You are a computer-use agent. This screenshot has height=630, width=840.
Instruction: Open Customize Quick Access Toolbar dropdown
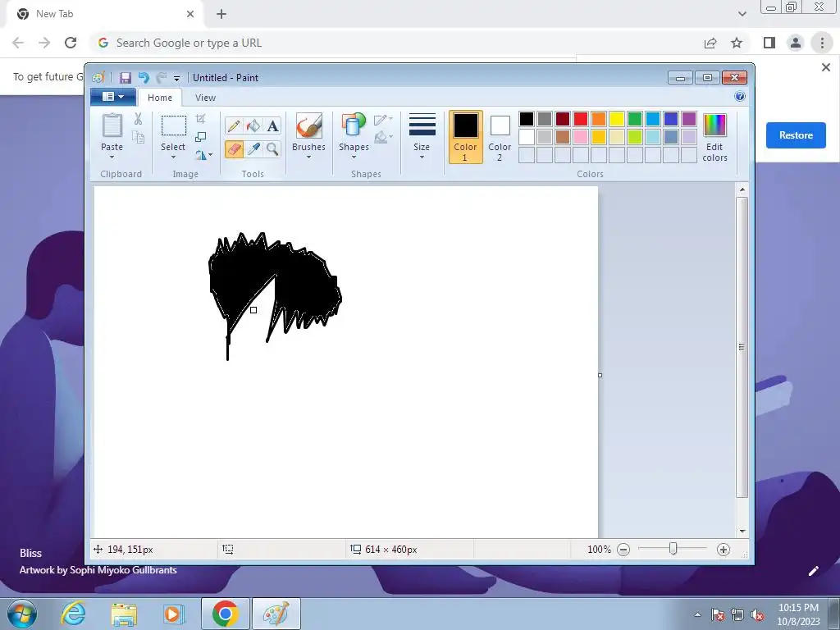[177, 78]
